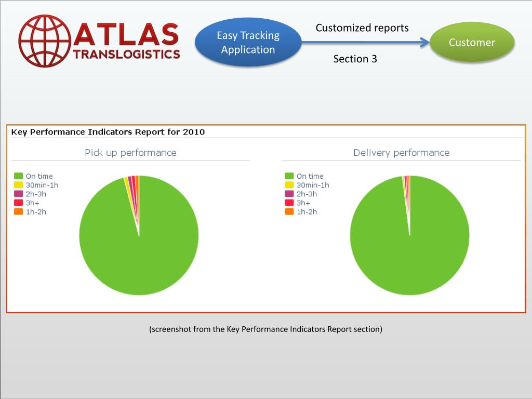Click the Atlas Translogistics globe logo
Screen dimensions: 532x399
click(x=45, y=41)
